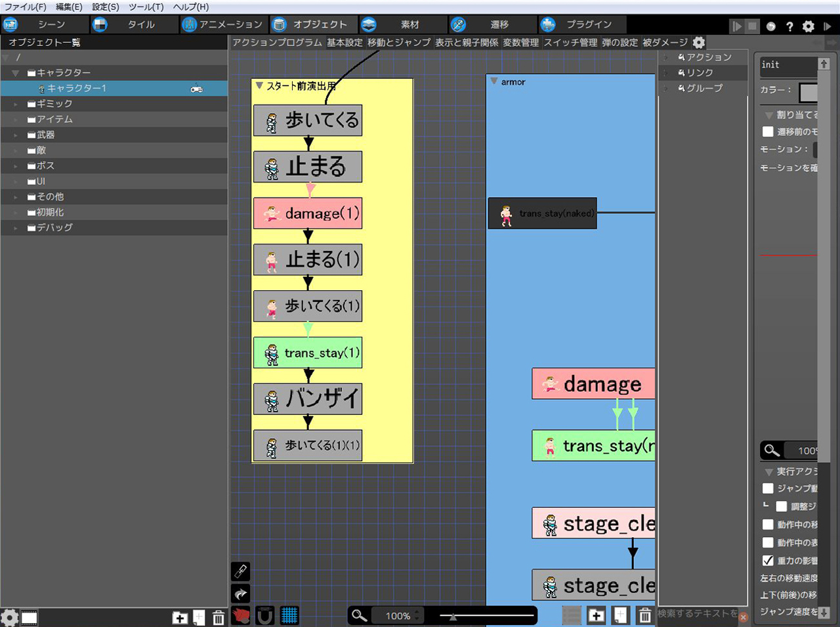Check the 遷移前のモ checkbox

click(x=768, y=131)
